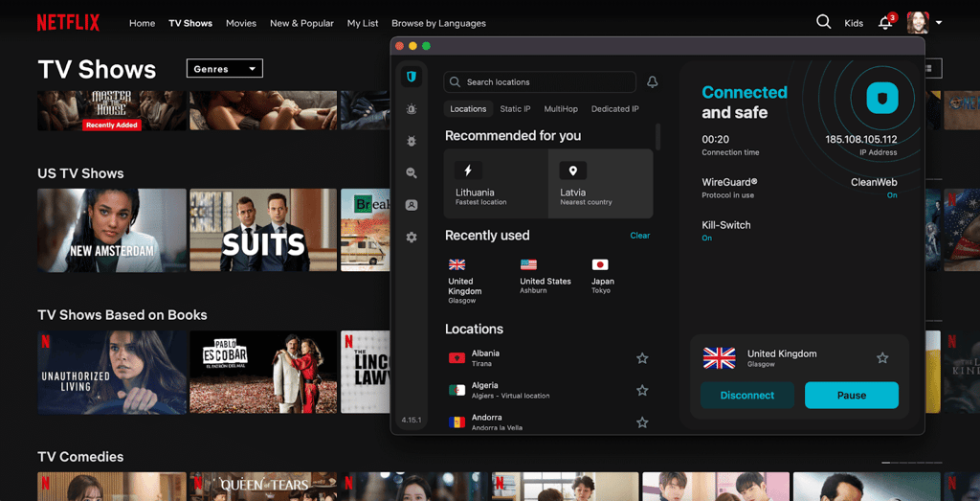Screen dimensions: 980x501
Task: Favorite Andorra with its star icon
Action: pyautogui.click(x=642, y=422)
